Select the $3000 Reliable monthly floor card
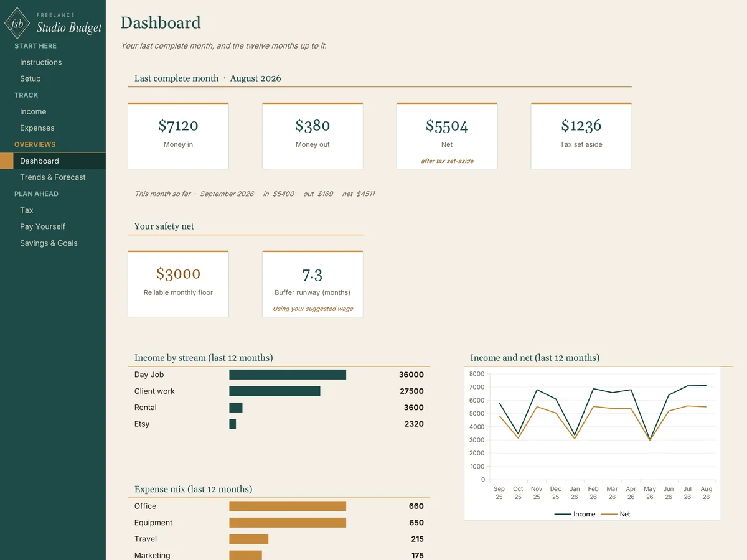 tap(178, 284)
